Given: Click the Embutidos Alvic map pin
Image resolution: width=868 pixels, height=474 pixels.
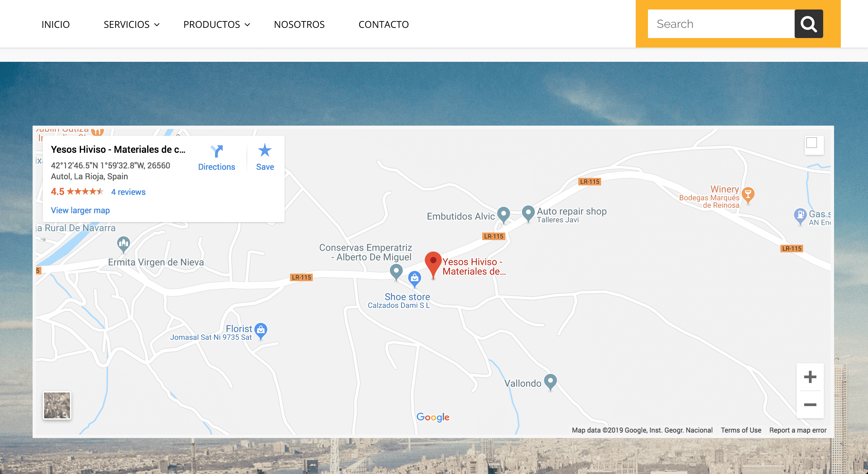Looking at the screenshot, I should 504,215.
